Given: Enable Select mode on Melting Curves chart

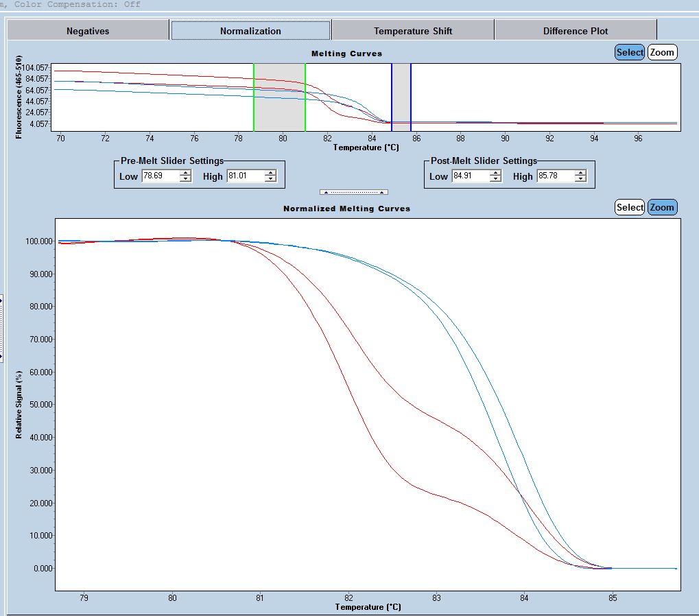Looking at the screenshot, I should coord(629,53).
